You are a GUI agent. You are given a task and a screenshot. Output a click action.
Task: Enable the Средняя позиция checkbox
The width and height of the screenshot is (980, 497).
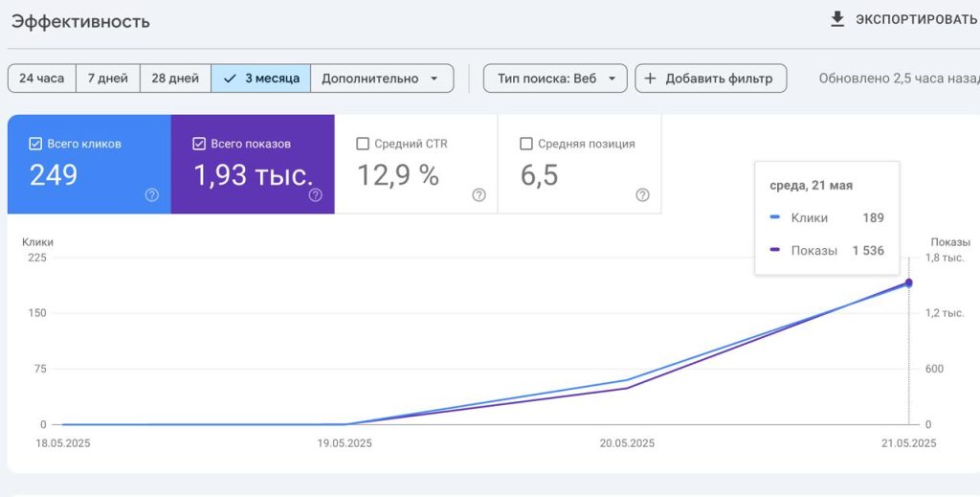(526, 144)
